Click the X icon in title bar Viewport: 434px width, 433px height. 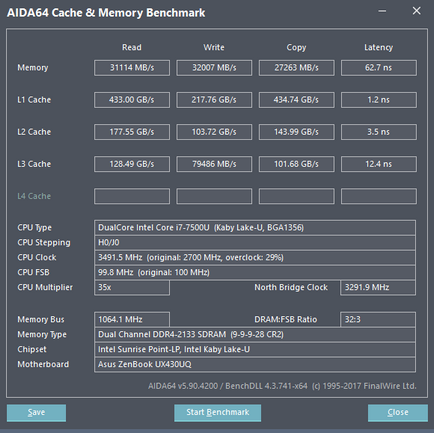[416, 11]
